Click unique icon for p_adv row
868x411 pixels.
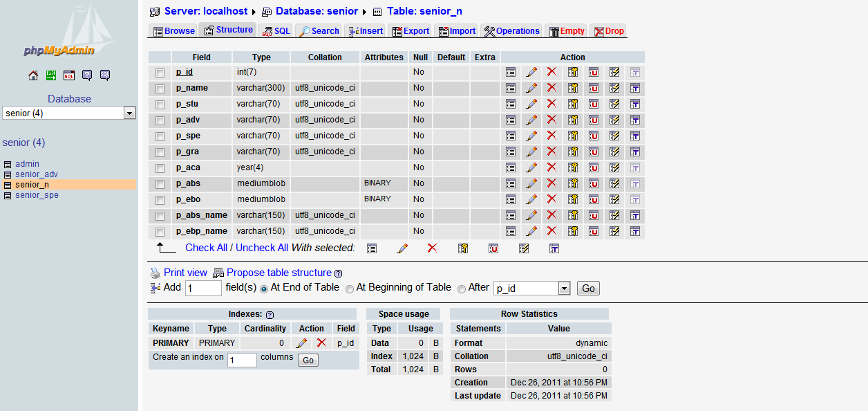pyautogui.click(x=594, y=120)
